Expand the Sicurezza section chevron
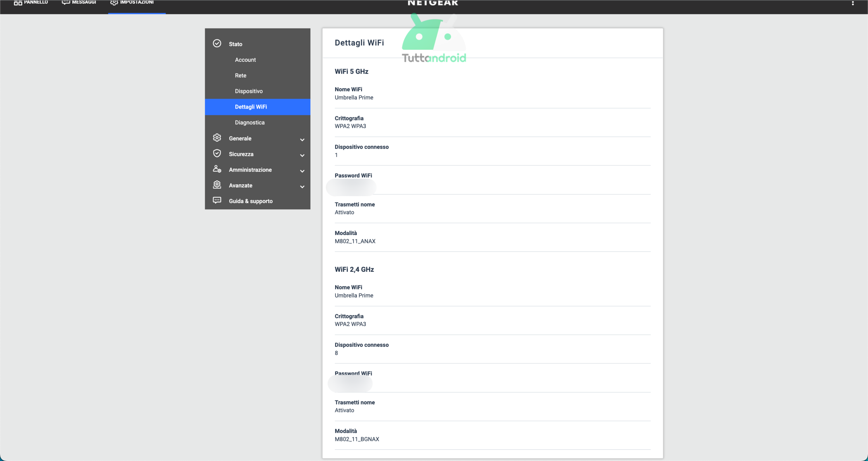868x461 pixels. point(302,155)
